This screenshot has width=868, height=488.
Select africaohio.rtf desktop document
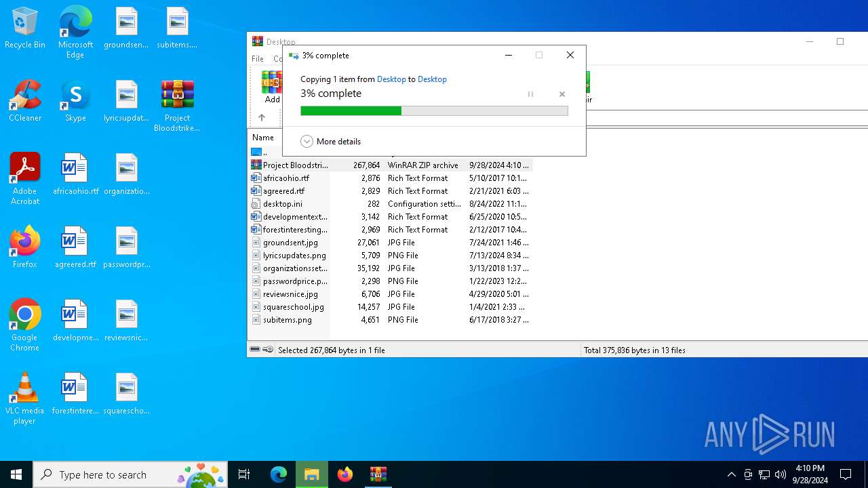pyautogui.click(x=75, y=174)
